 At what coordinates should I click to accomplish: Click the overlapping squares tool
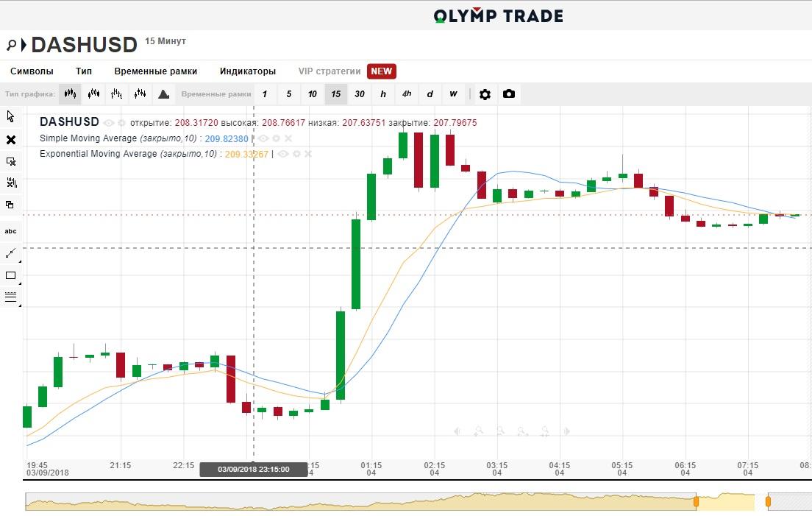click(11, 205)
